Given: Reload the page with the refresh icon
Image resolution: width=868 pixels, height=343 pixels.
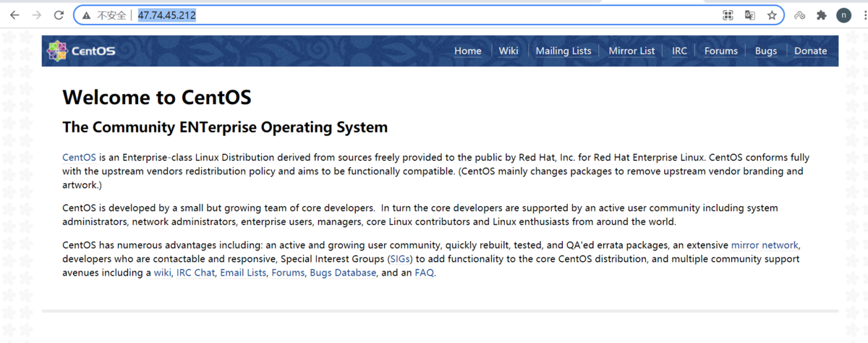Looking at the screenshot, I should coord(59,15).
